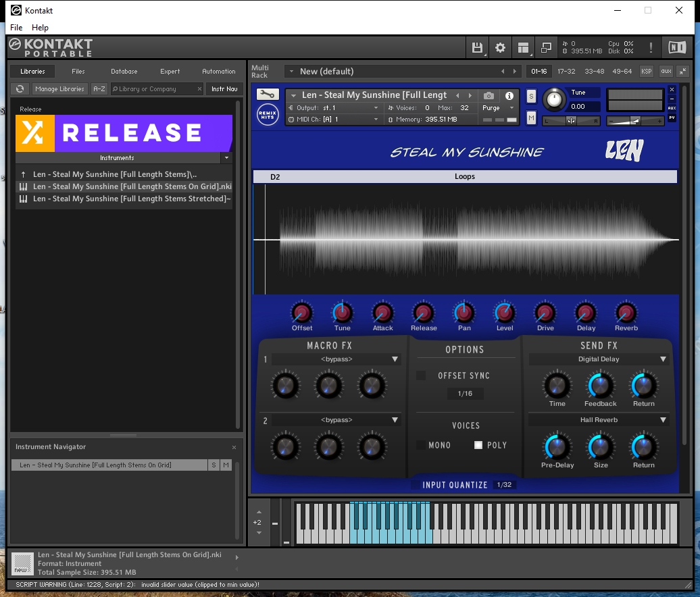Enable the Mono voices checkbox
Viewport: 700px width, 597px height.
[420, 445]
